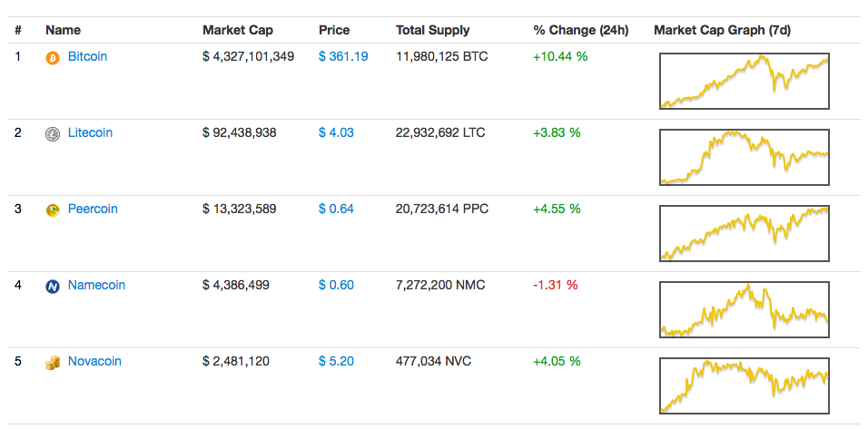This screenshot has width=868, height=429.
Task: Sort by the Name column header
Action: click(x=64, y=31)
